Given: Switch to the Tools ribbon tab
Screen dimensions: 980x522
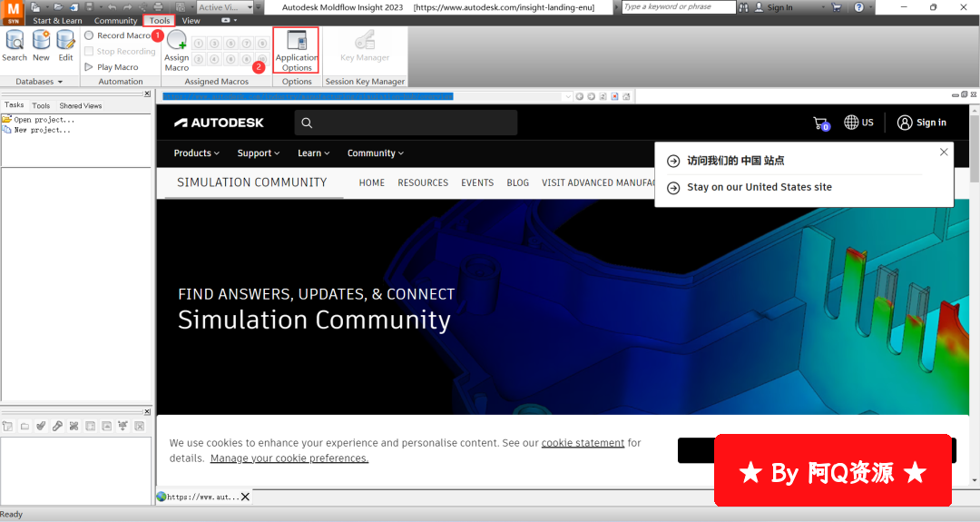Looking at the screenshot, I should 160,21.
